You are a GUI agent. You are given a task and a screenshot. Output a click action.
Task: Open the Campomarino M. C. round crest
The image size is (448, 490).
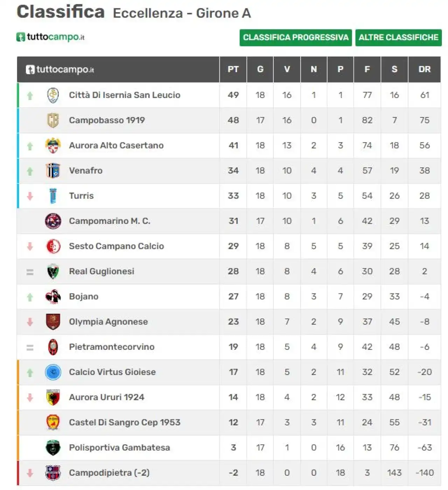point(53,221)
